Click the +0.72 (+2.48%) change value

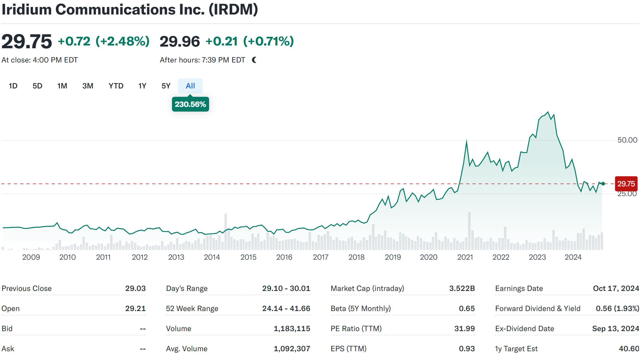(x=104, y=41)
